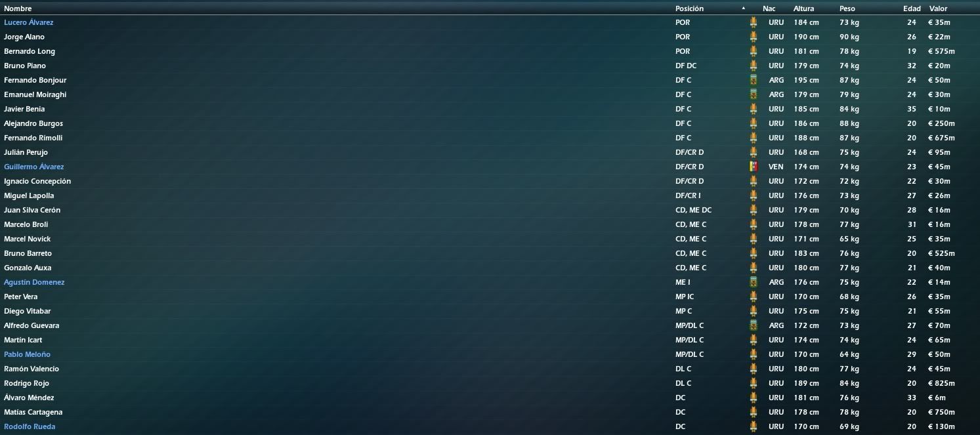Image resolution: width=980 pixels, height=435 pixels.
Task: Click the Uruguay crest for Javier Benia
Action: (x=754, y=109)
